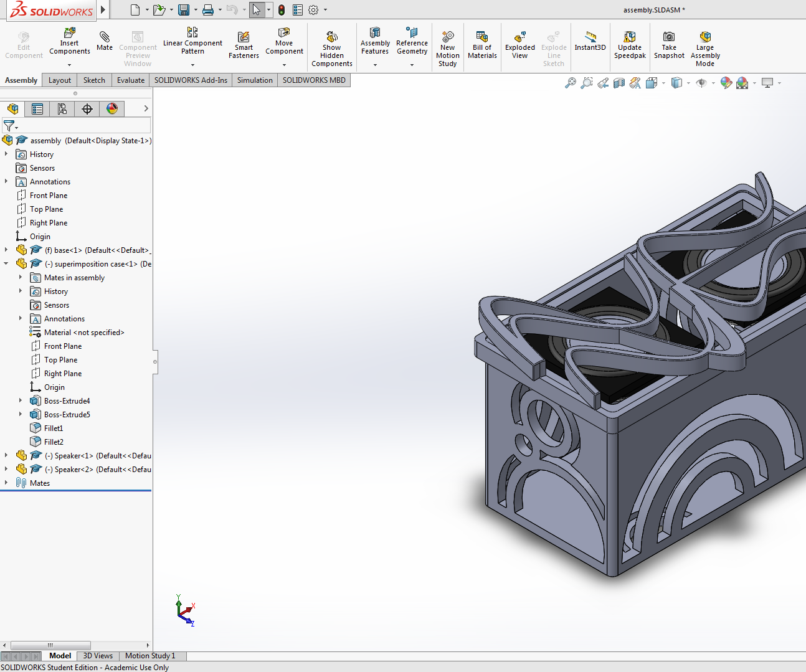Click the Rebuild traffic light icon
Image resolution: width=806 pixels, height=672 pixels.
click(x=282, y=9)
